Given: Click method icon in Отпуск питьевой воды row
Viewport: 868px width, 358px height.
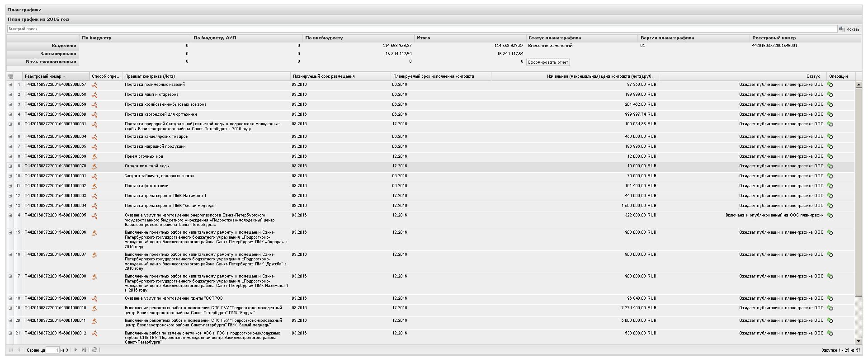Looking at the screenshot, I should (x=94, y=166).
